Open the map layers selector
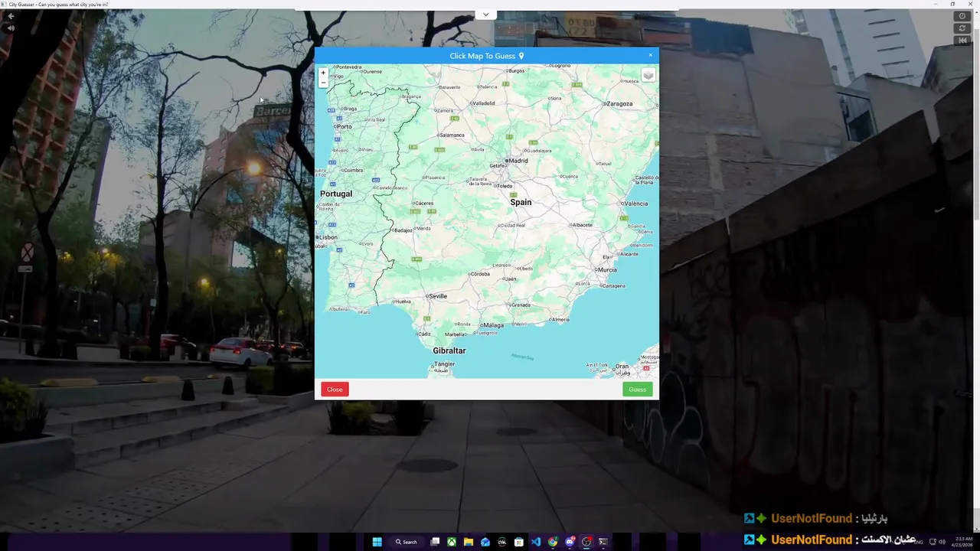 click(x=648, y=75)
